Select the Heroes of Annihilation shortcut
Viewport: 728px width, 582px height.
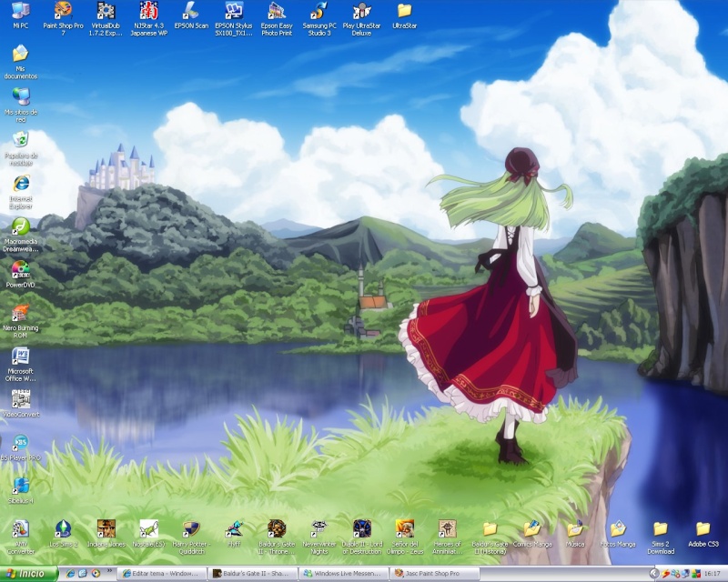[447, 537]
